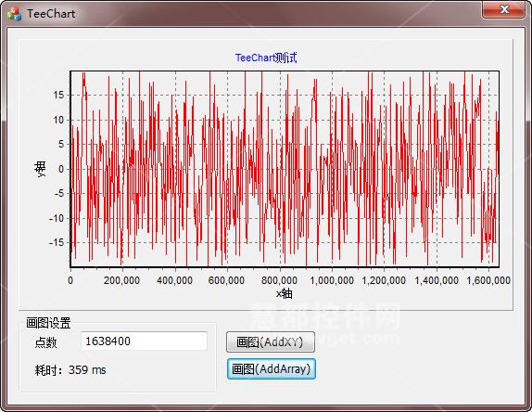Click x-axis label 400,000
The height and width of the screenshot is (412, 532).
175,280
